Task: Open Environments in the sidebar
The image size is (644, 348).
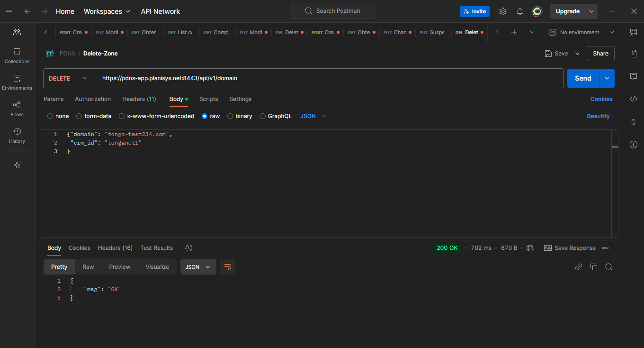Action: 17,82
